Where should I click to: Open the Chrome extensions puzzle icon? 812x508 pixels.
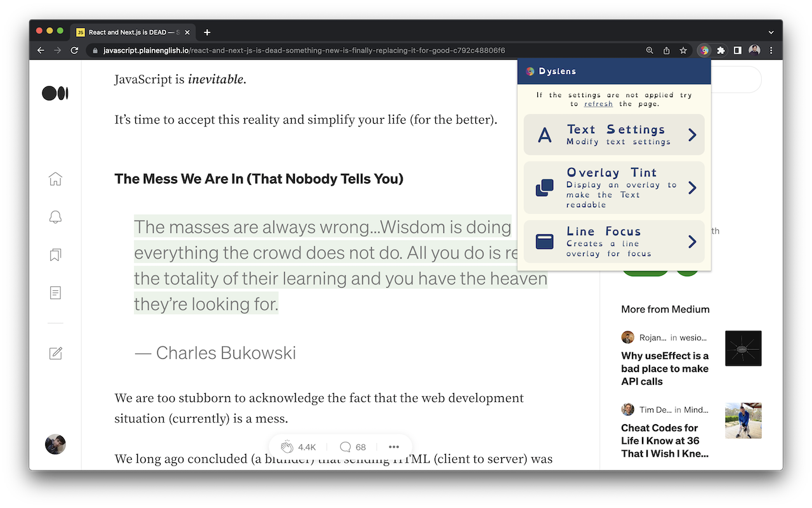(x=721, y=51)
